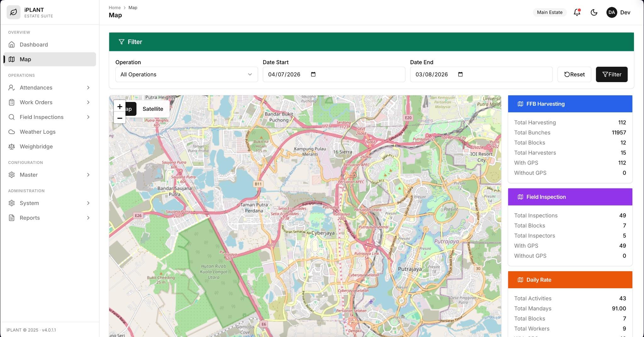This screenshot has width=644, height=337.
Task: Click the Field Inspections magnifier icon
Action: pyautogui.click(x=12, y=117)
